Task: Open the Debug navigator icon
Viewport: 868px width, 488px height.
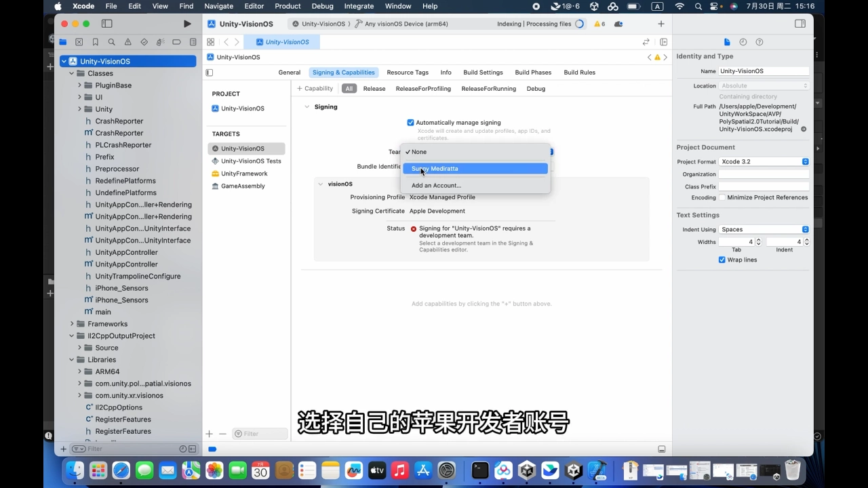Action: pyautogui.click(x=160, y=42)
